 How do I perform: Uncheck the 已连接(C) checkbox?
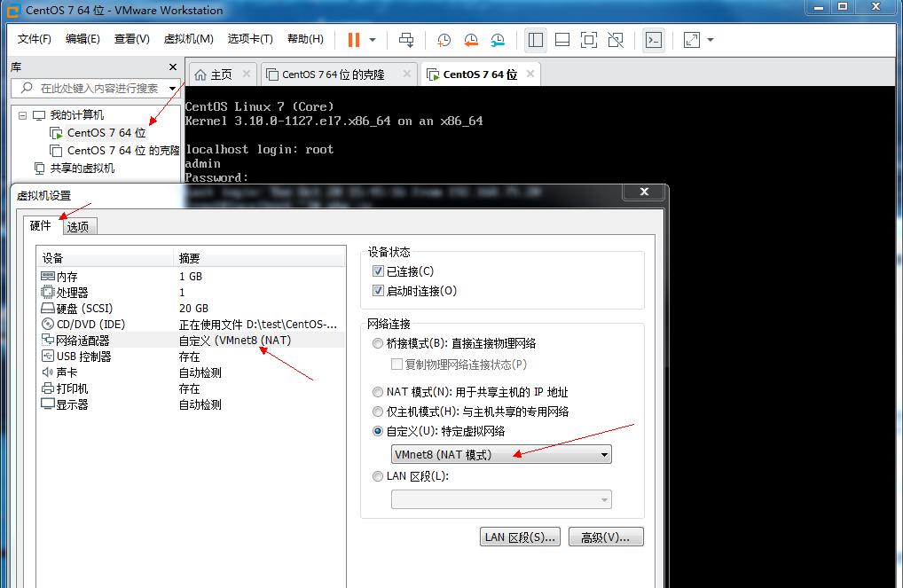click(378, 271)
